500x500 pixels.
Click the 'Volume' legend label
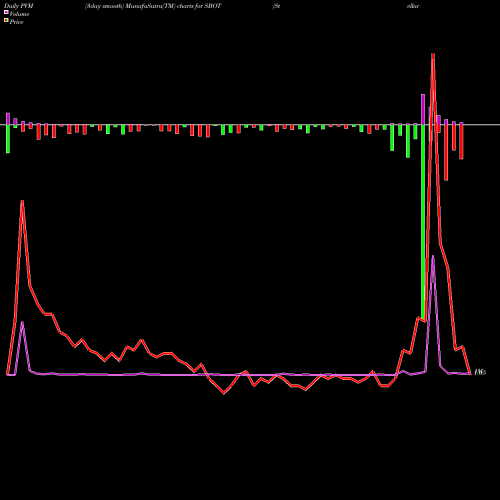click(x=19, y=14)
